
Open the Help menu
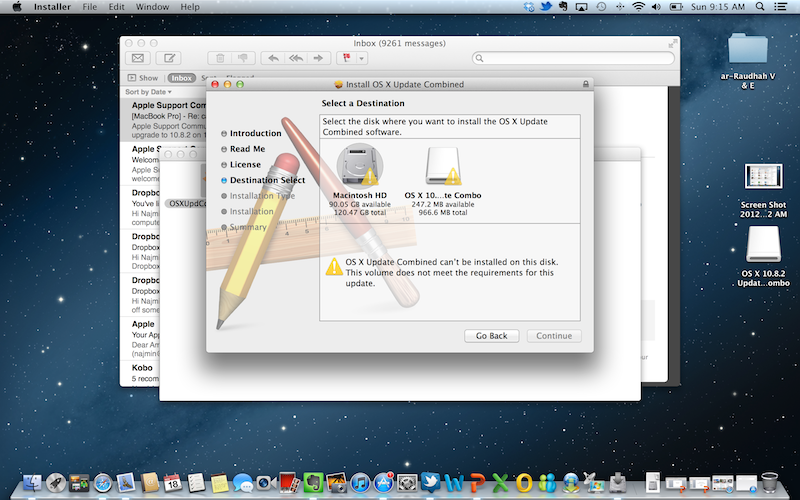[190, 7]
